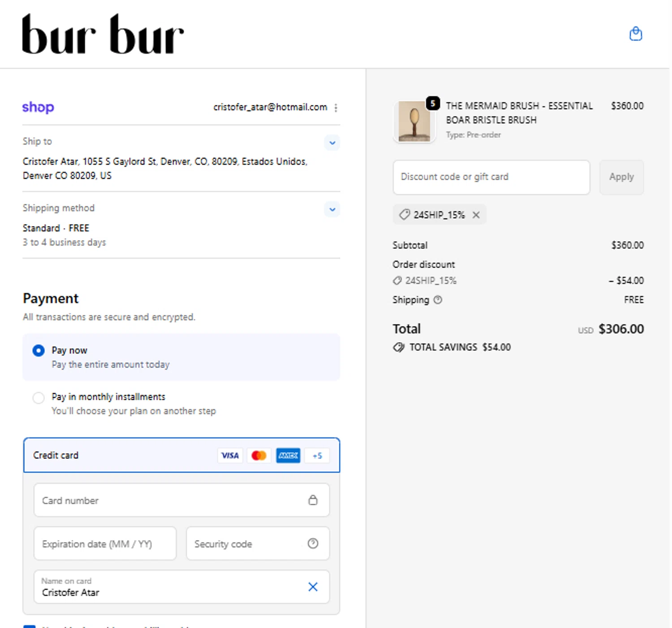Click the Name on card field
This screenshot has height=628, width=672.
point(181,587)
